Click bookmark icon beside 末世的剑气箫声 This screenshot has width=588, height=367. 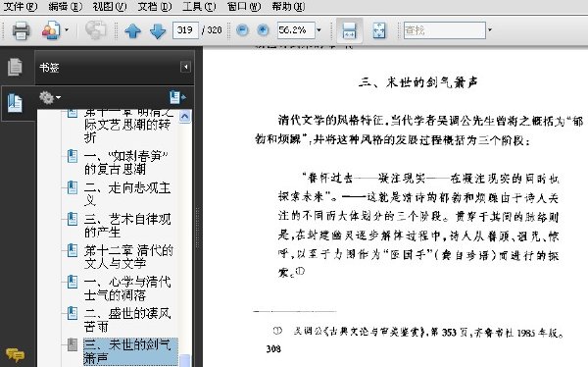pos(72,344)
